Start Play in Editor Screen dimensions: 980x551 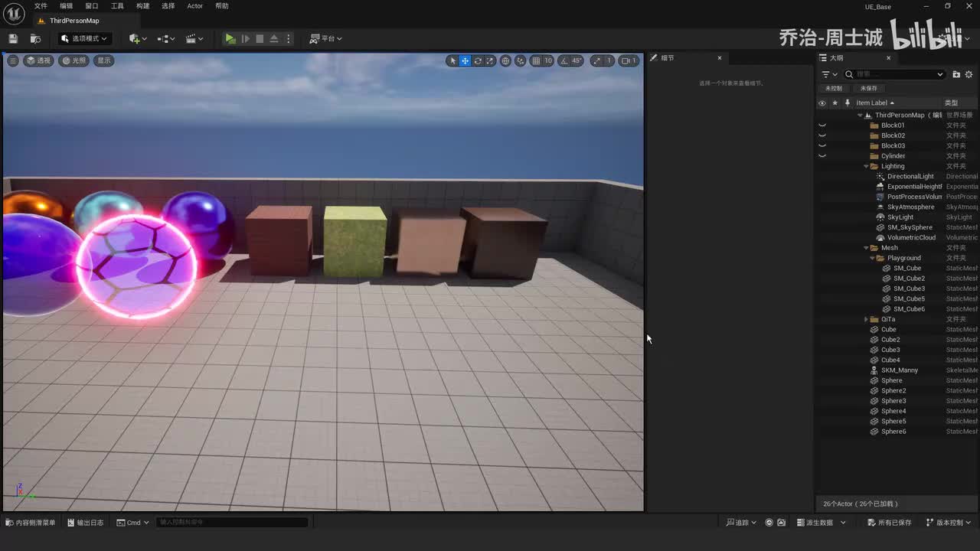point(230,38)
